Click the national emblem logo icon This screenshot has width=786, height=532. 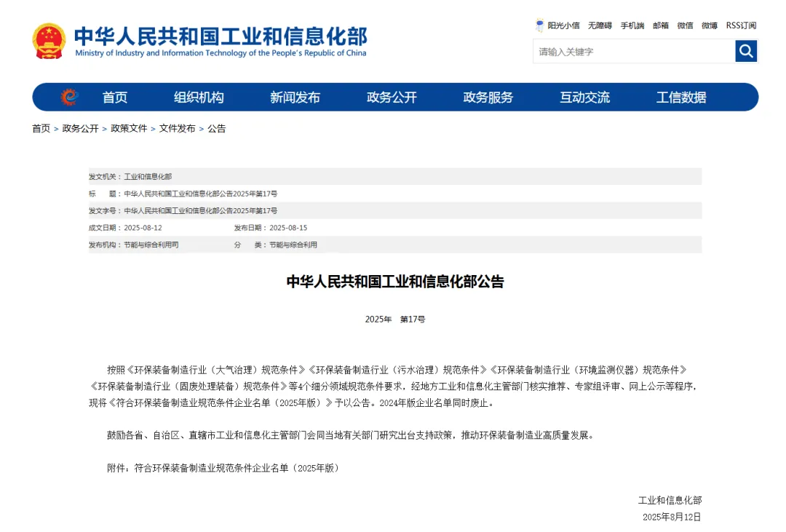pos(49,41)
